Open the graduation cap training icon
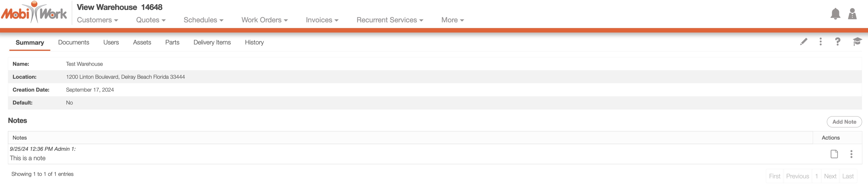 (x=857, y=42)
